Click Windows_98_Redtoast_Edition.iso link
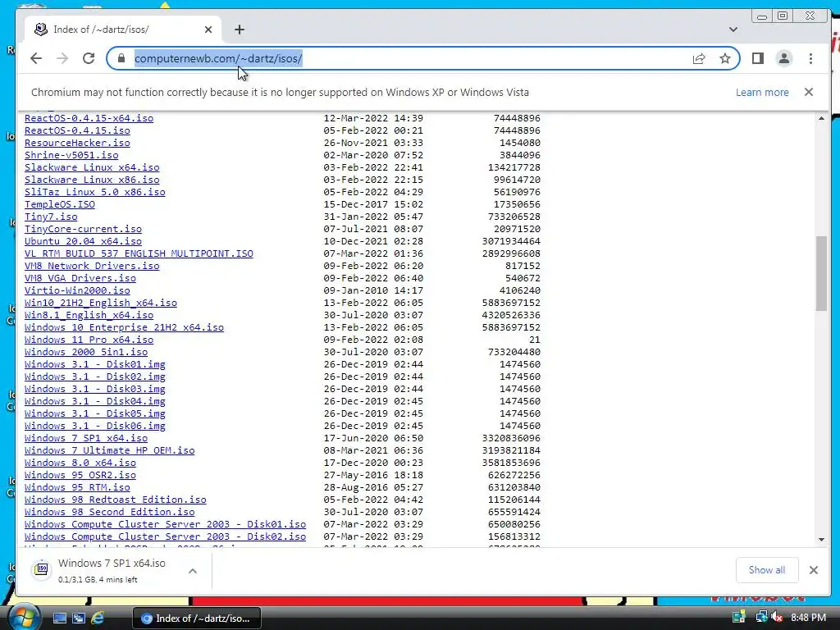This screenshot has height=630, width=840. tap(115, 500)
